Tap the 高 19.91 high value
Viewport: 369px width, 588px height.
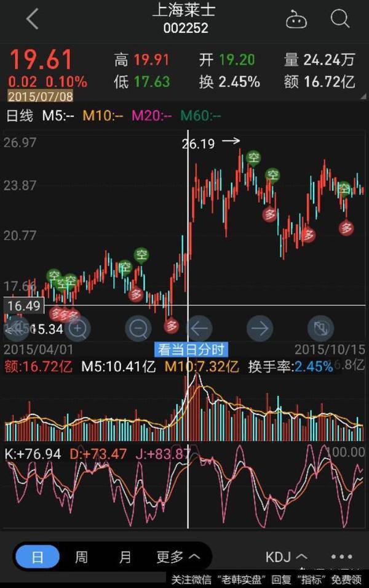click(x=141, y=60)
